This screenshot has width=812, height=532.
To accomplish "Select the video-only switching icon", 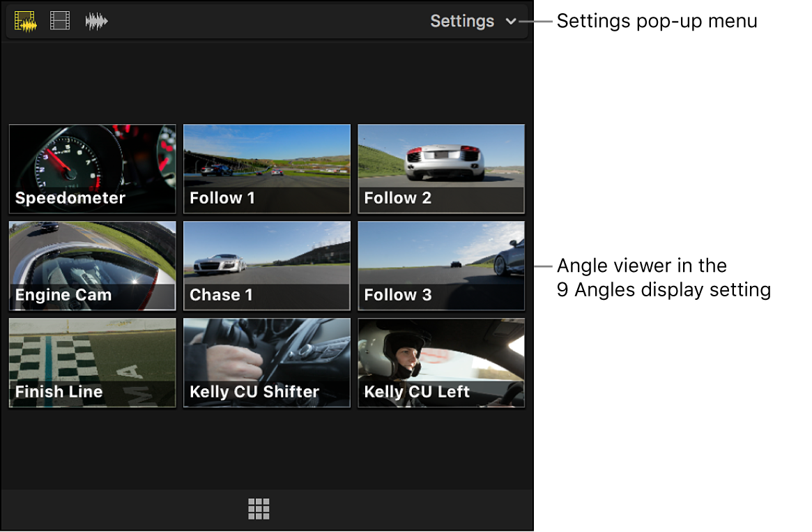I will [60, 20].
